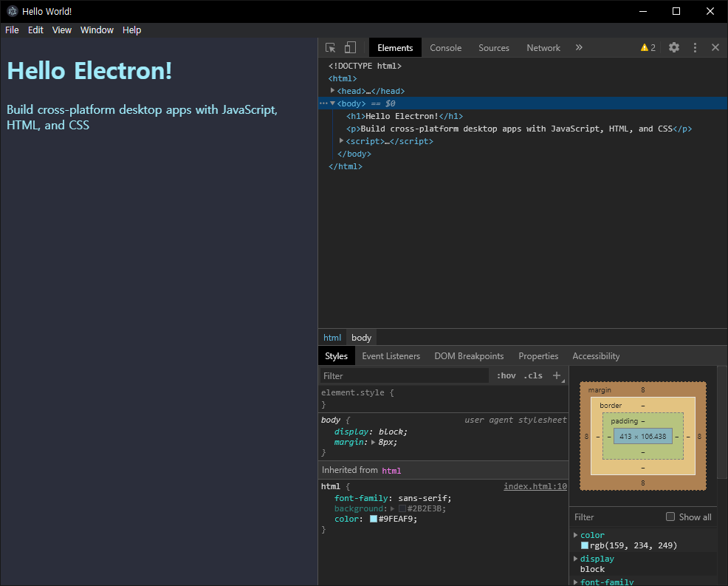Click the display: block declaration
The height and width of the screenshot is (586, 728).
pyautogui.click(x=371, y=432)
